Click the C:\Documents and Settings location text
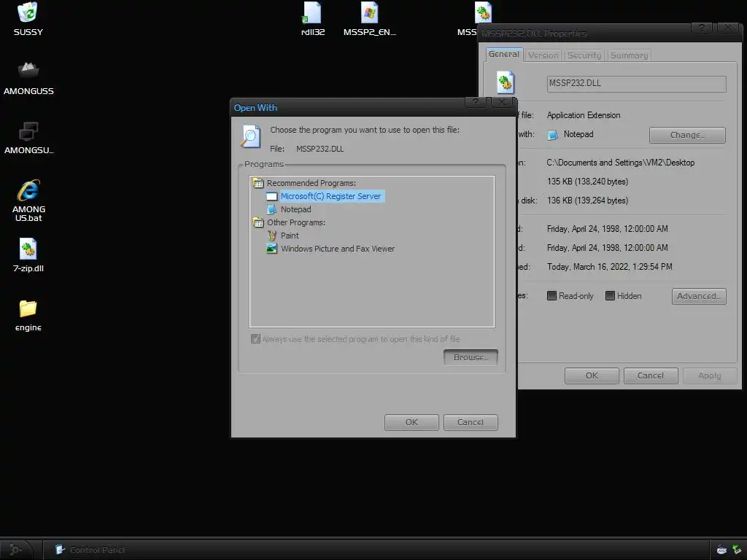 [x=620, y=163]
